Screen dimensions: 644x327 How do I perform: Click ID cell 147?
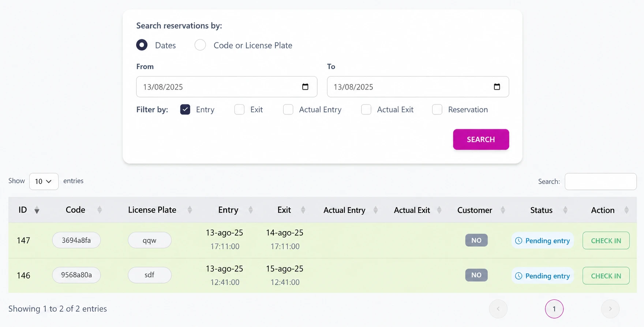[x=23, y=240]
